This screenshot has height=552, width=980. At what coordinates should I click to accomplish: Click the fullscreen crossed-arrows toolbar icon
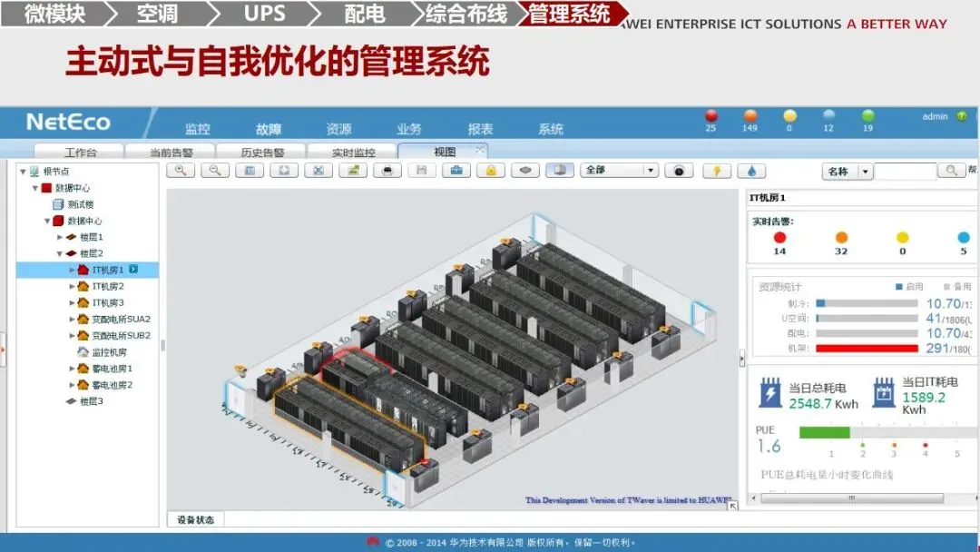318,171
